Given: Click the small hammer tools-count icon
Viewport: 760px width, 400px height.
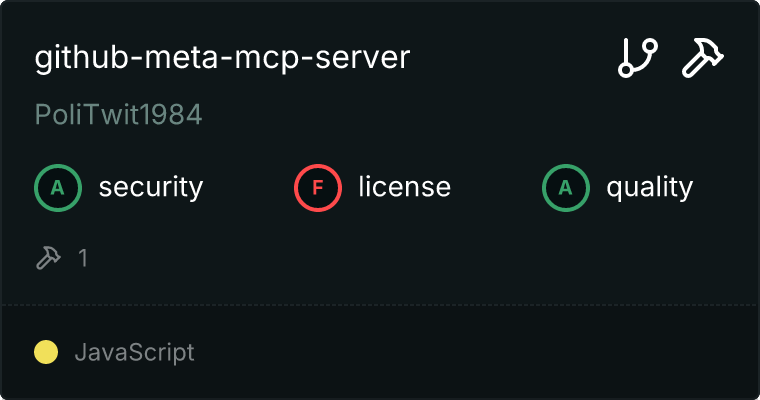Looking at the screenshot, I should (47, 258).
